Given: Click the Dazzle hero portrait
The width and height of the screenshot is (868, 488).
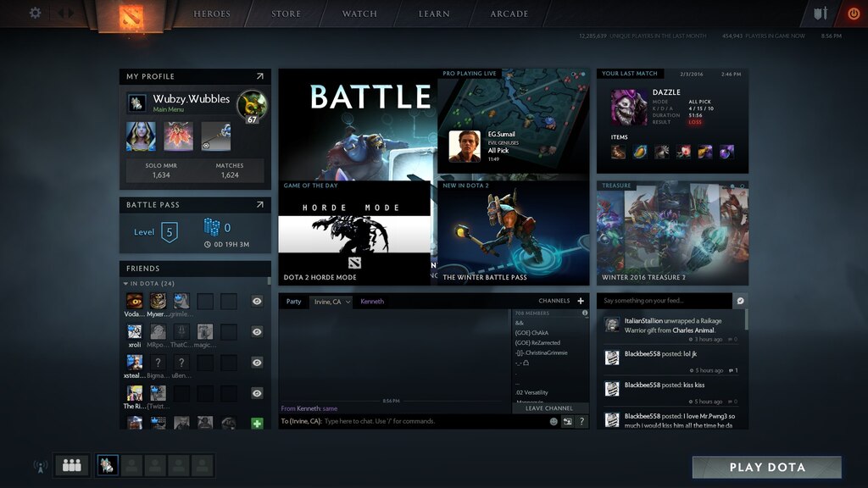Looking at the screenshot, I should (x=629, y=108).
